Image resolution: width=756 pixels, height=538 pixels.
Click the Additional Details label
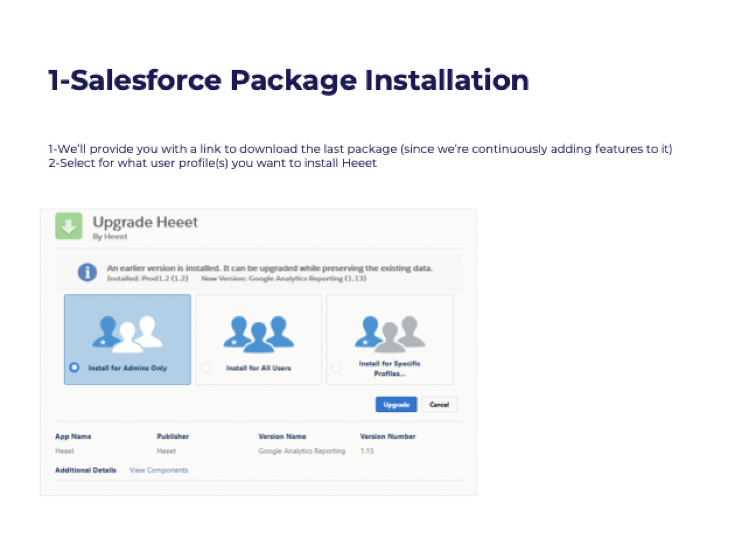tap(86, 470)
